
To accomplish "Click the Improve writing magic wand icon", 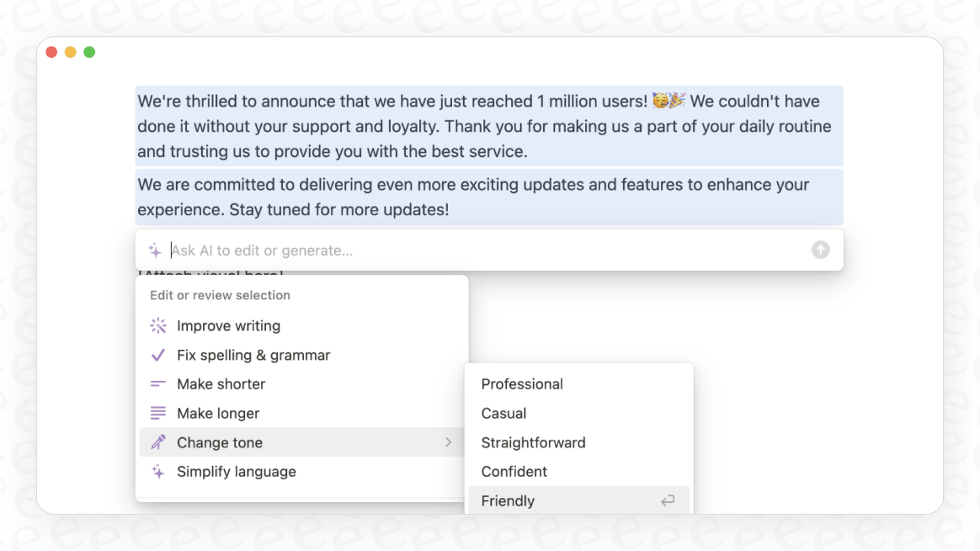I will coord(157,325).
